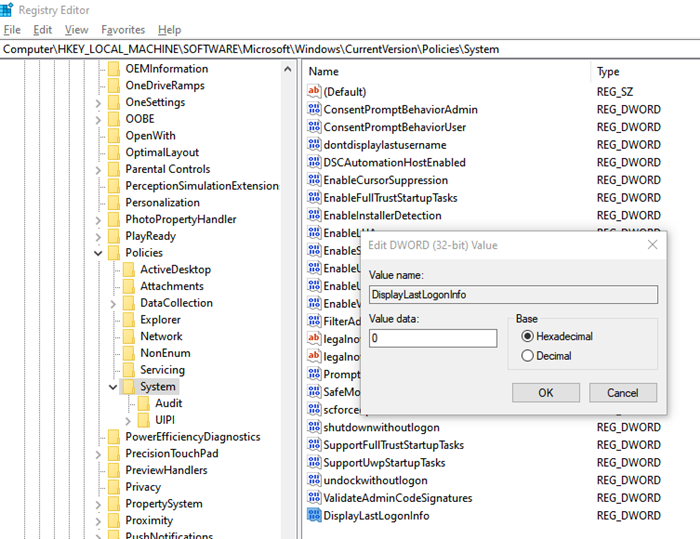The height and width of the screenshot is (539, 700).
Task: Click the ConsentPromptBehaviorUser DWORD icon
Action: pos(314,127)
